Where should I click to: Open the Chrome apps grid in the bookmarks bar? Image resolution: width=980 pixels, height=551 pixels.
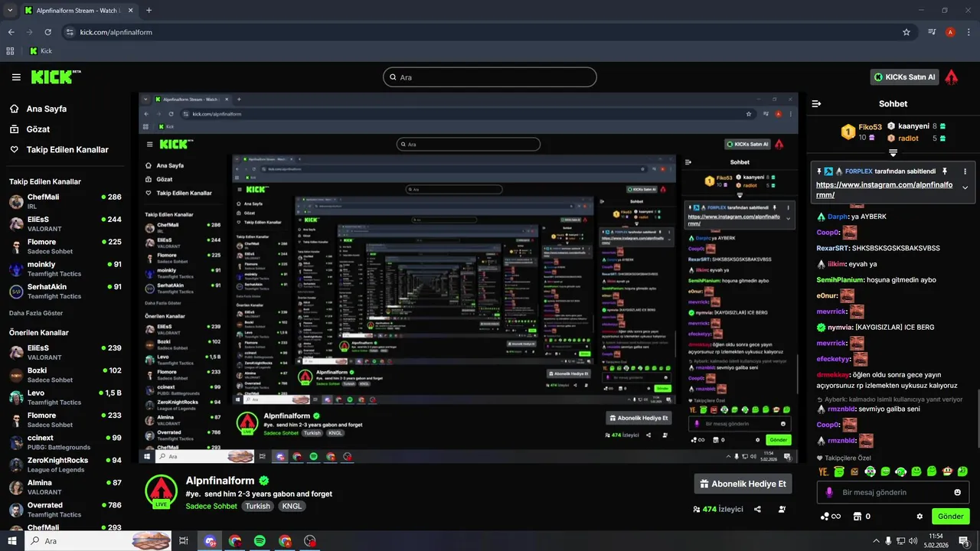(x=11, y=51)
